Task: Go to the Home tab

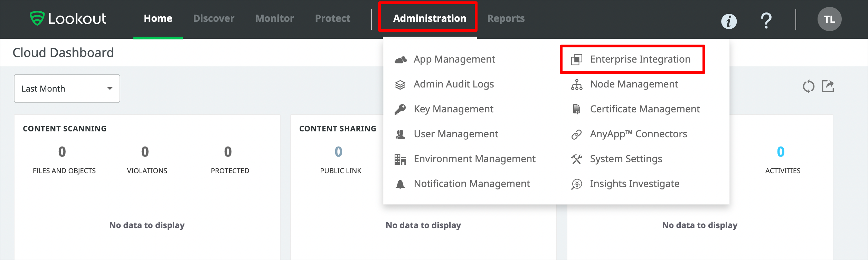Action: pyautogui.click(x=158, y=18)
